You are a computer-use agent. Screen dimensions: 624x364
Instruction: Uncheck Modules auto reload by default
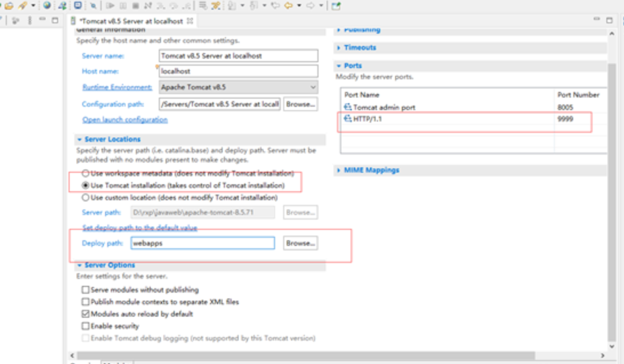[x=85, y=314]
